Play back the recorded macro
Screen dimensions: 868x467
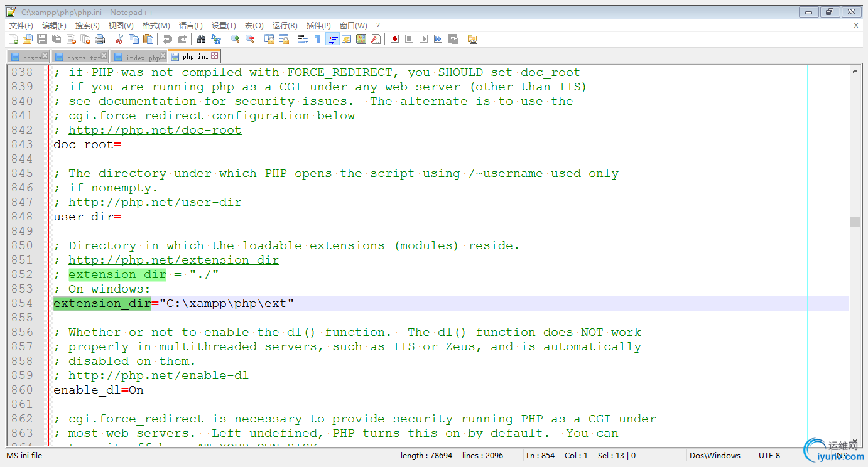423,39
